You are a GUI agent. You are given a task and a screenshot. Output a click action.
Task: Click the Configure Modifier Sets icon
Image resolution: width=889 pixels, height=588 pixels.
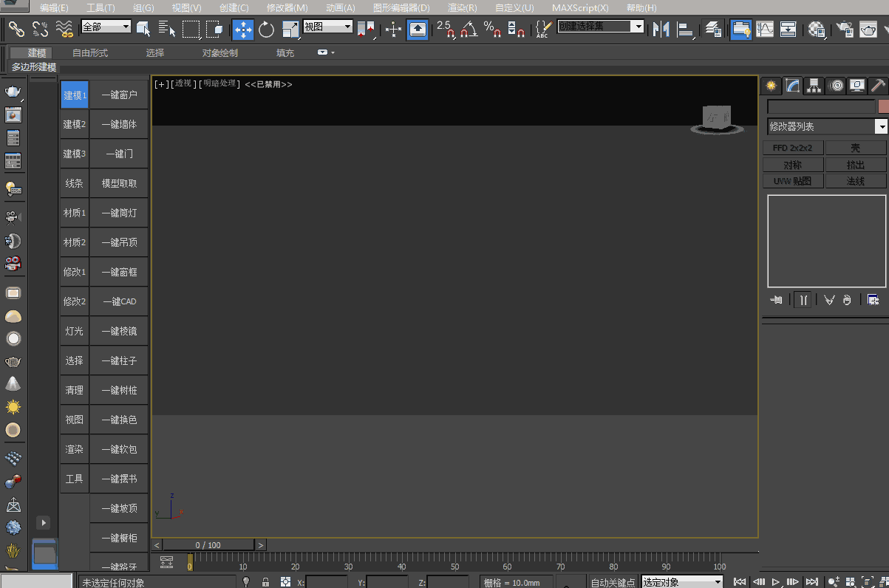pyautogui.click(x=873, y=300)
